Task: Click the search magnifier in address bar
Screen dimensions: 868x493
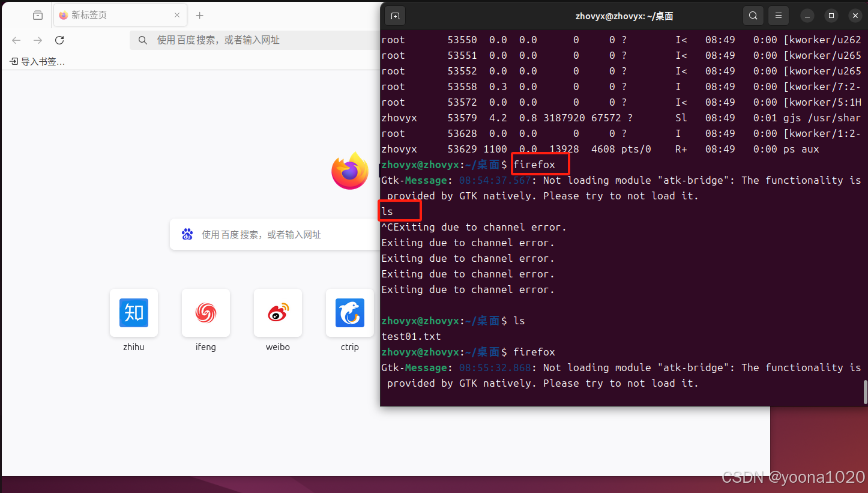Action: (143, 40)
